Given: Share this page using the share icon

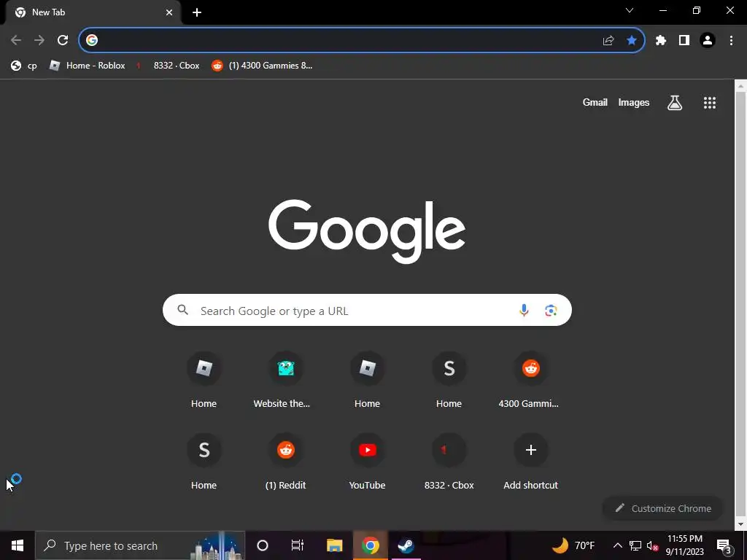Looking at the screenshot, I should coord(608,41).
